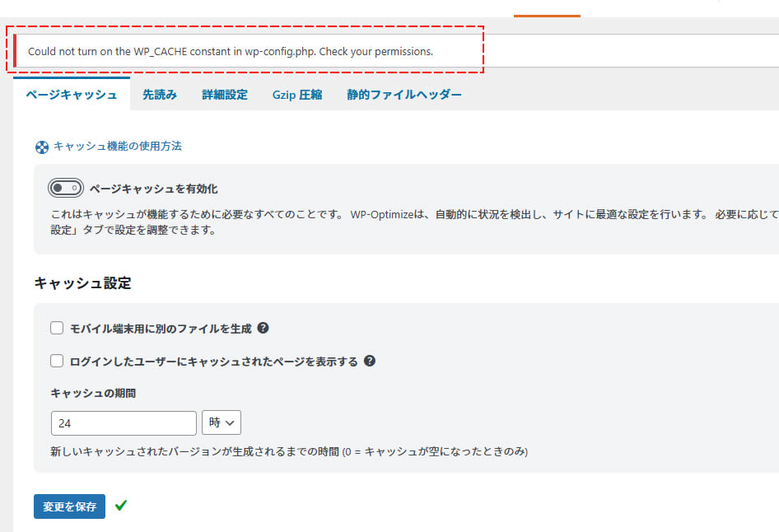This screenshot has height=532, width=779.
Task: Open help tooltip for モバイル端末用に別のファイルを生成
Action: tap(262, 328)
